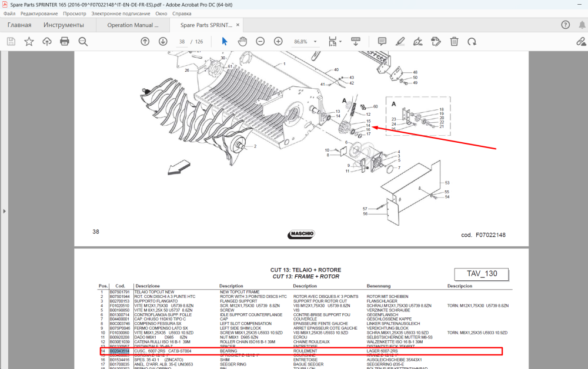
Task: Open the zoom level dropdown arrow
Action: (x=315, y=42)
